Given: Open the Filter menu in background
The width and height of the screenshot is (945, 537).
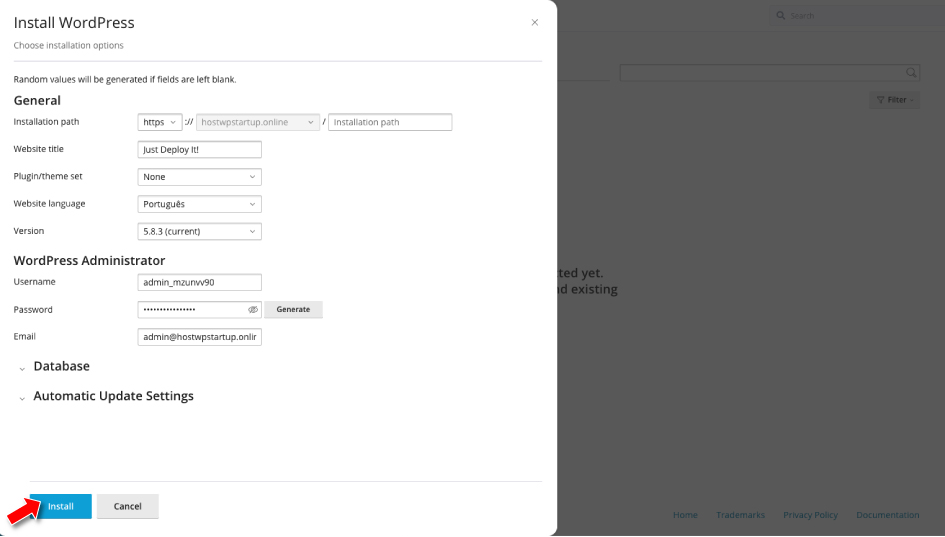Looking at the screenshot, I should coord(896,100).
